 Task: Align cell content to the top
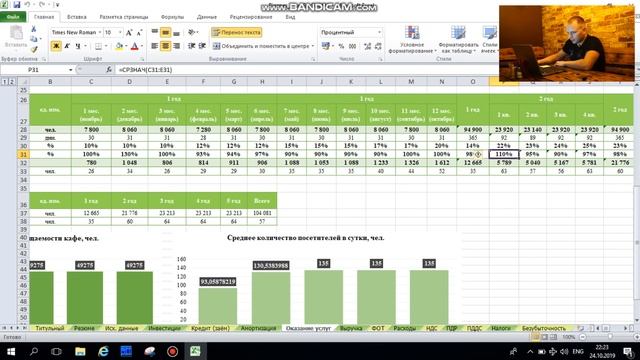click(155, 32)
